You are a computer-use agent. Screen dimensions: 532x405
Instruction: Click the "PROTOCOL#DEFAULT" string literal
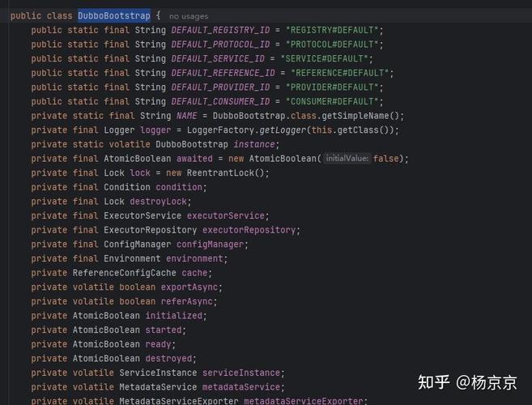[332, 45]
